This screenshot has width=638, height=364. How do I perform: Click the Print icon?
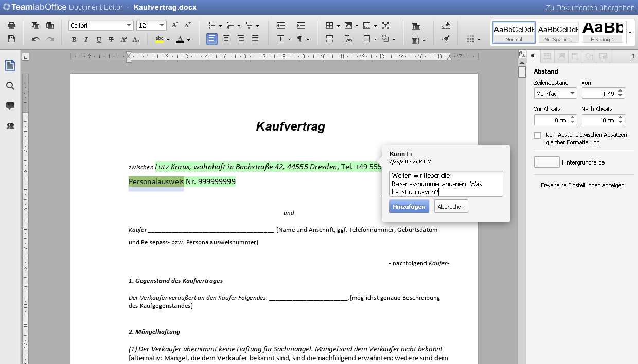click(x=11, y=25)
